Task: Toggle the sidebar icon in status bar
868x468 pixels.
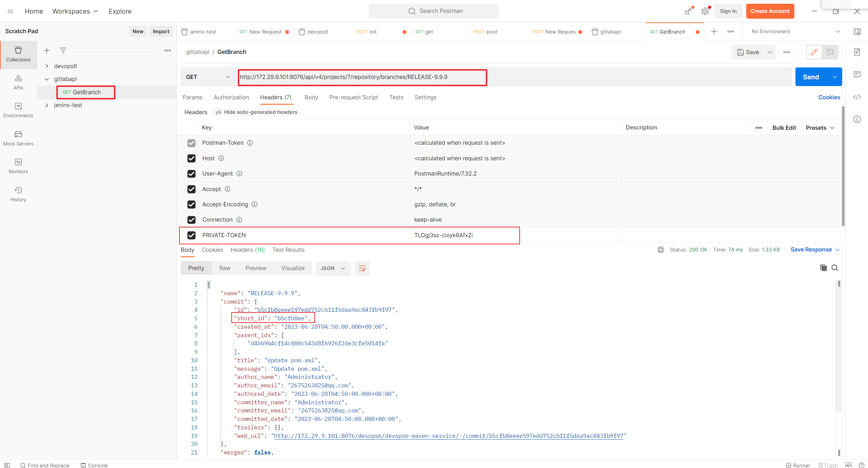Action: (x=7, y=465)
